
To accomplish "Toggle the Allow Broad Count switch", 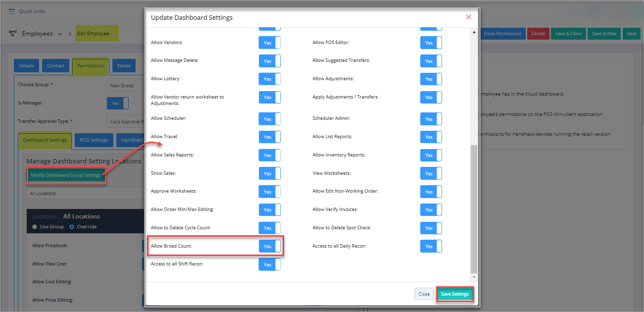I will tap(269, 246).
